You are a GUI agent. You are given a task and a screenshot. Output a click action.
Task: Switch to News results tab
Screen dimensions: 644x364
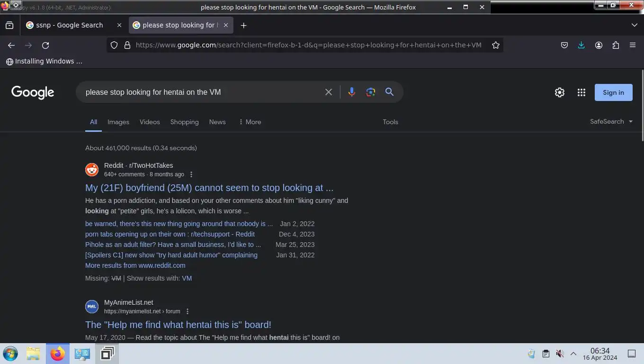coord(217,122)
